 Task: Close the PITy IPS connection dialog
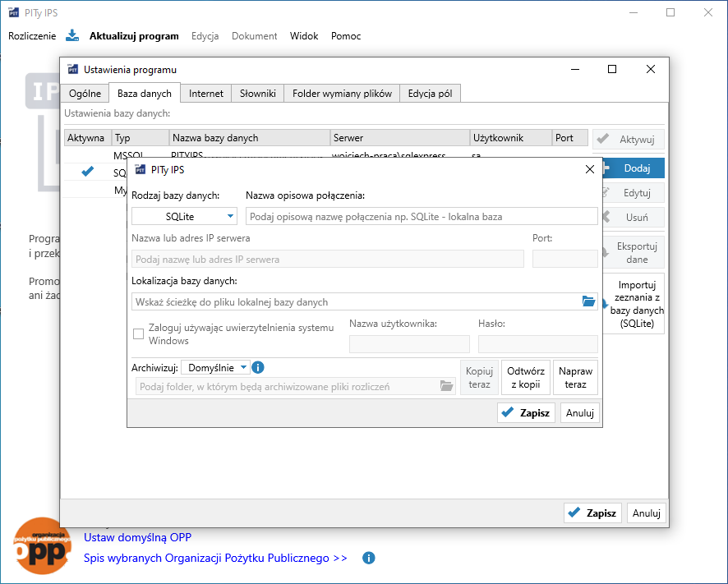click(x=589, y=169)
